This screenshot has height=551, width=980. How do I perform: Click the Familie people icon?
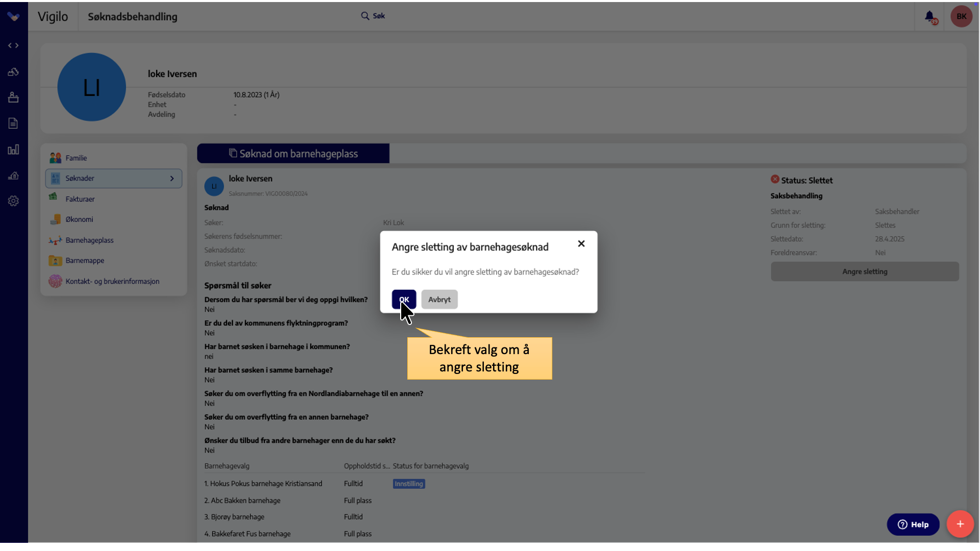coord(55,158)
